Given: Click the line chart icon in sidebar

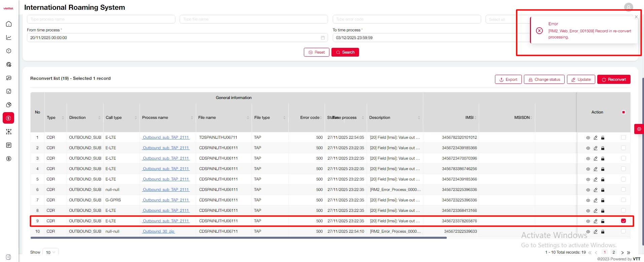Looking at the screenshot, I should [9, 37].
